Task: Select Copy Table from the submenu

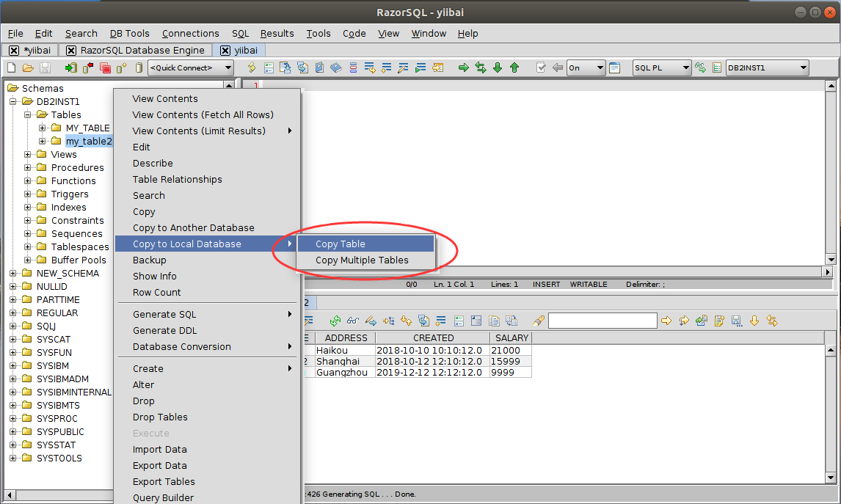Action: click(341, 244)
